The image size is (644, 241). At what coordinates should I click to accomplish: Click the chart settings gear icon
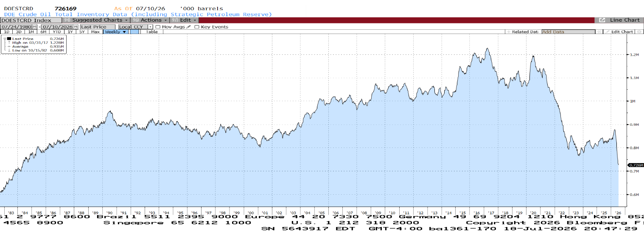pyautogui.click(x=639, y=32)
